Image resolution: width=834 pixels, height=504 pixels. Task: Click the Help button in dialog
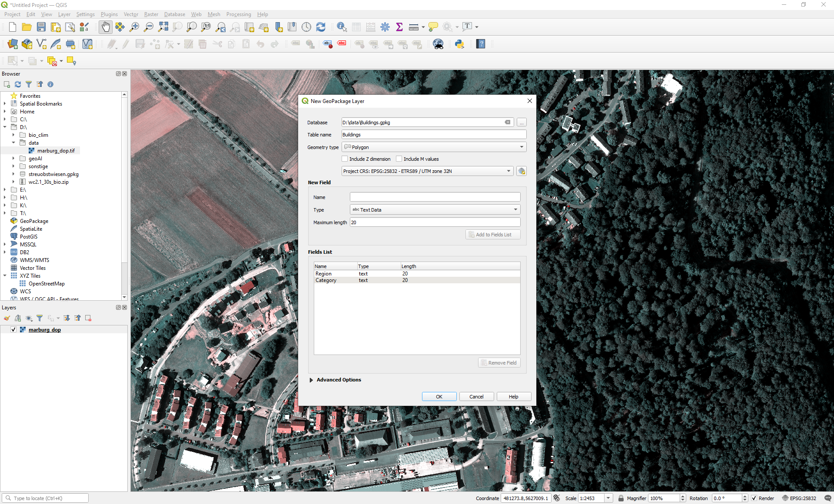pos(514,397)
